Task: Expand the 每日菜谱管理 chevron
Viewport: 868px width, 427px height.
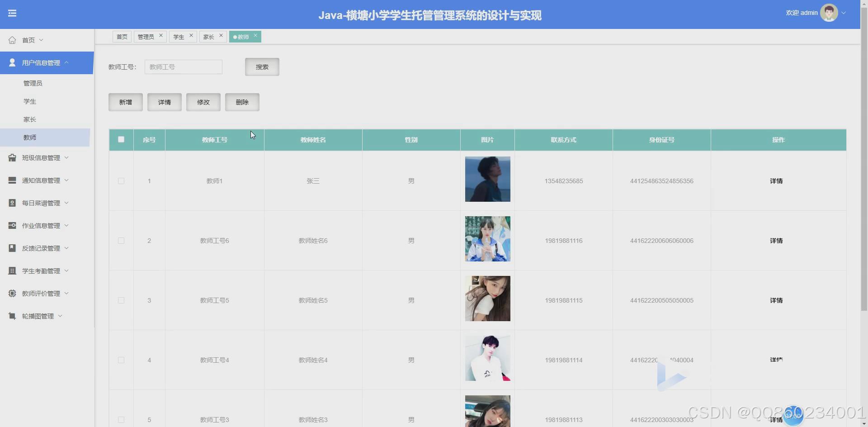Action: pos(66,203)
